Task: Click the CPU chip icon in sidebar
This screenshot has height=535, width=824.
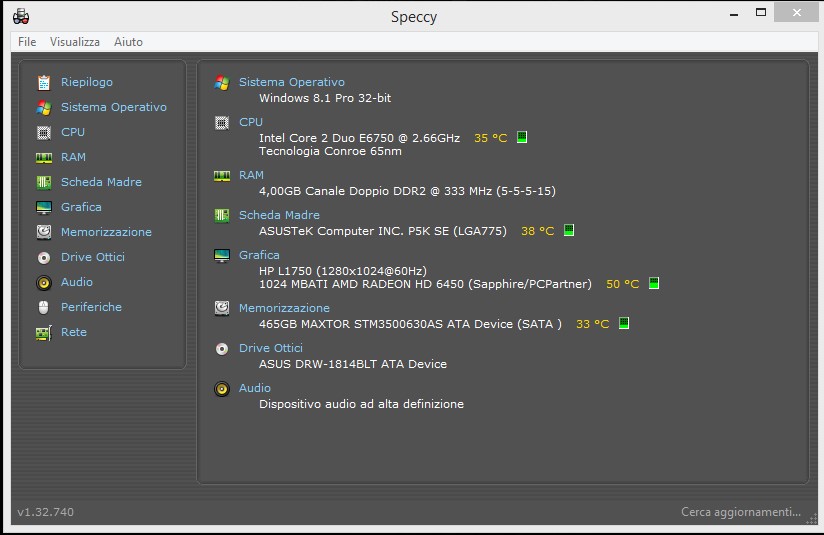Action: click(44, 132)
